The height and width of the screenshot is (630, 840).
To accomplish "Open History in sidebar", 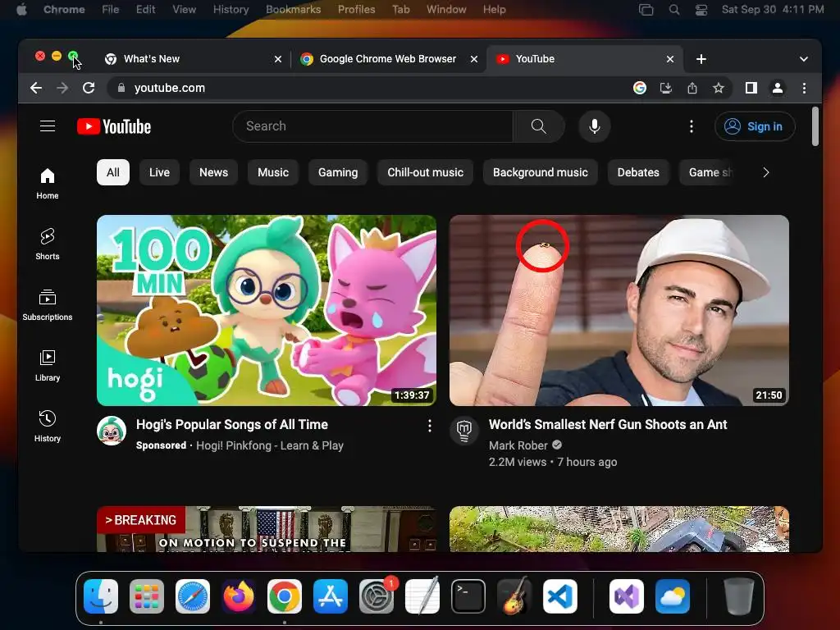I will click(x=47, y=426).
